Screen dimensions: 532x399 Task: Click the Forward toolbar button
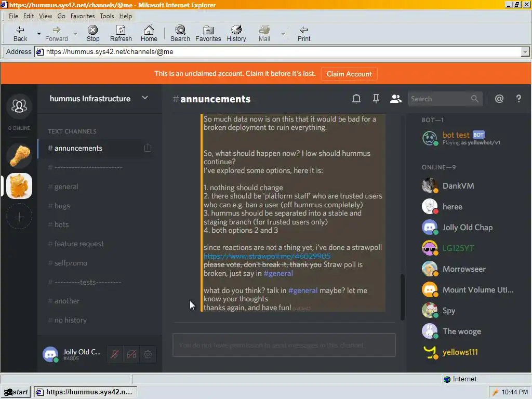(x=56, y=34)
